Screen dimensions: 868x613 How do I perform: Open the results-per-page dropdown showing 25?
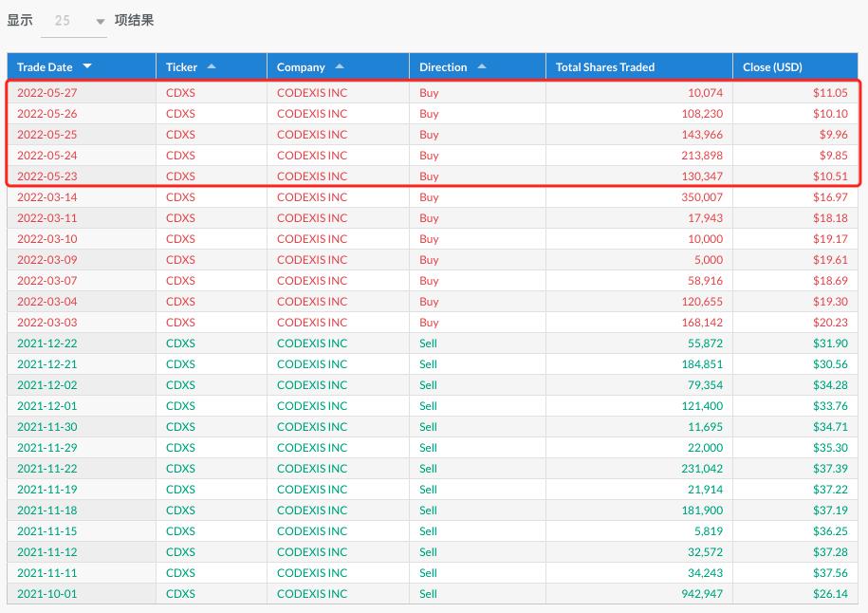tap(74, 21)
